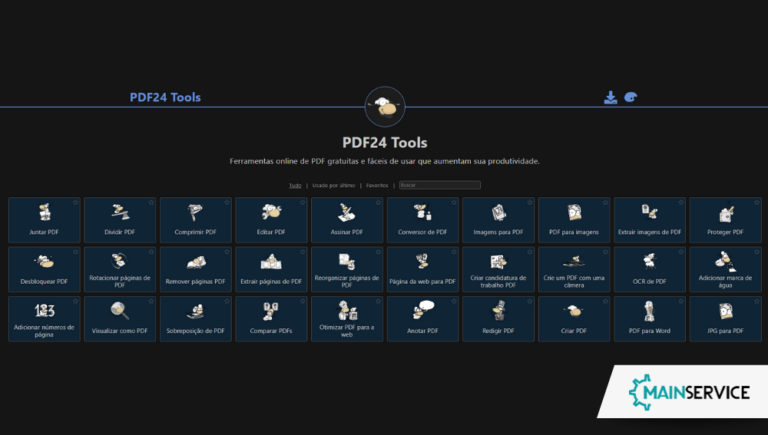Toggle star on Desbloquear PDF tile
Viewport: 768px width, 435px height.
pyautogui.click(x=75, y=252)
